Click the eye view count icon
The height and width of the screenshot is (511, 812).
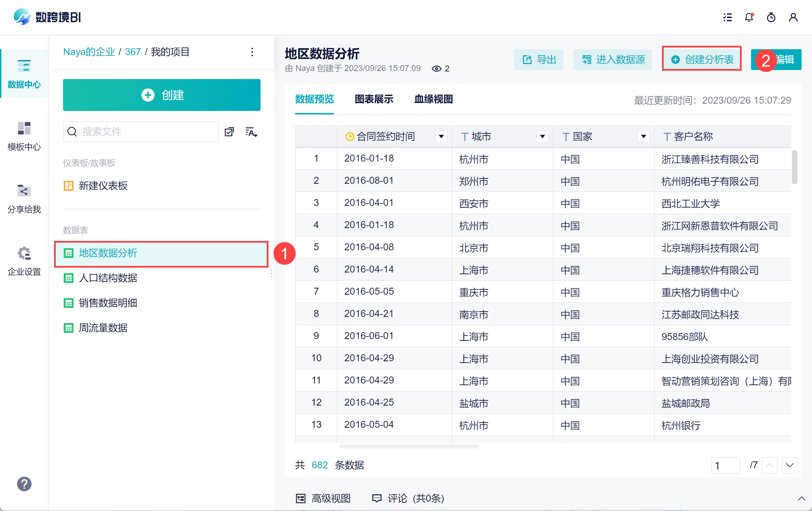436,69
